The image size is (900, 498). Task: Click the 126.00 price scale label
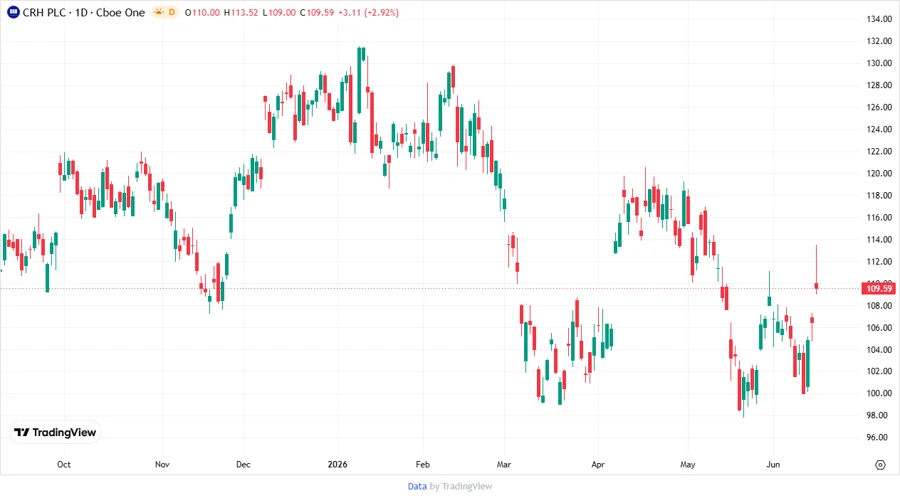pyautogui.click(x=879, y=107)
